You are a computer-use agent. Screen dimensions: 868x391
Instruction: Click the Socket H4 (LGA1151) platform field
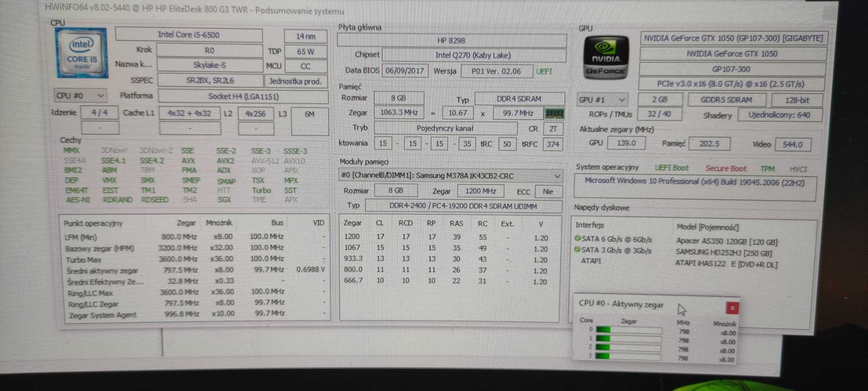coord(243,96)
